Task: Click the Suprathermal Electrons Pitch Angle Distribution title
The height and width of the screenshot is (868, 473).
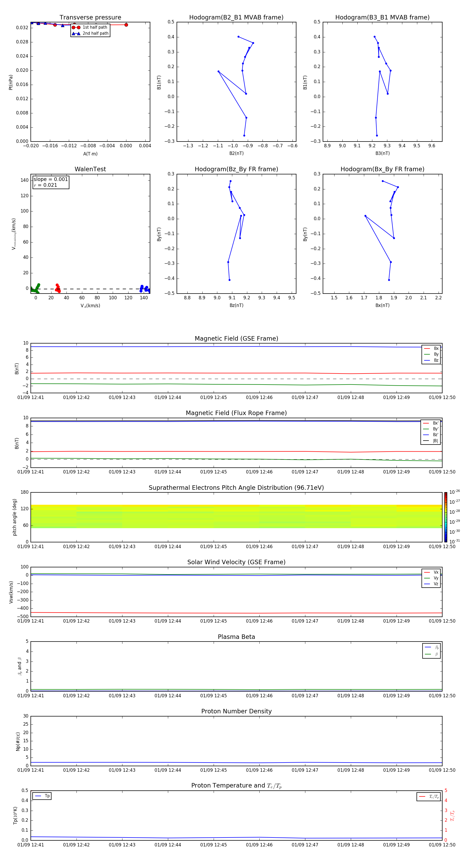Action: coord(236,488)
